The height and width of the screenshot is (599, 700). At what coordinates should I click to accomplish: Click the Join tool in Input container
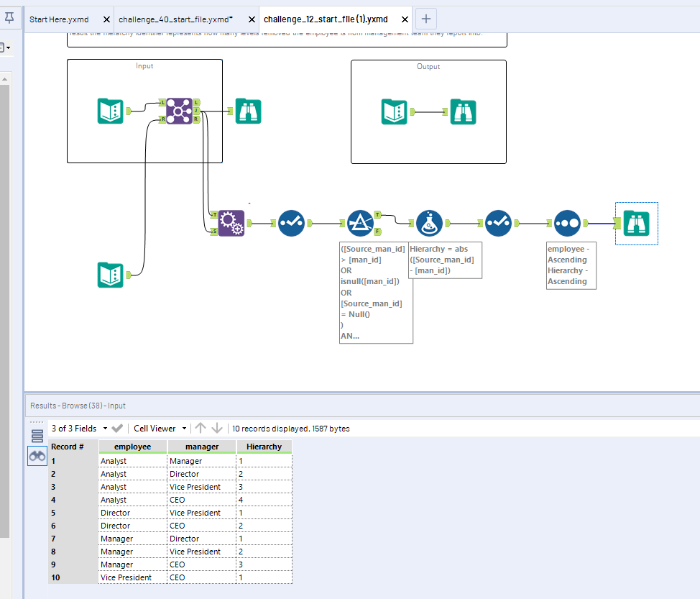click(x=179, y=111)
